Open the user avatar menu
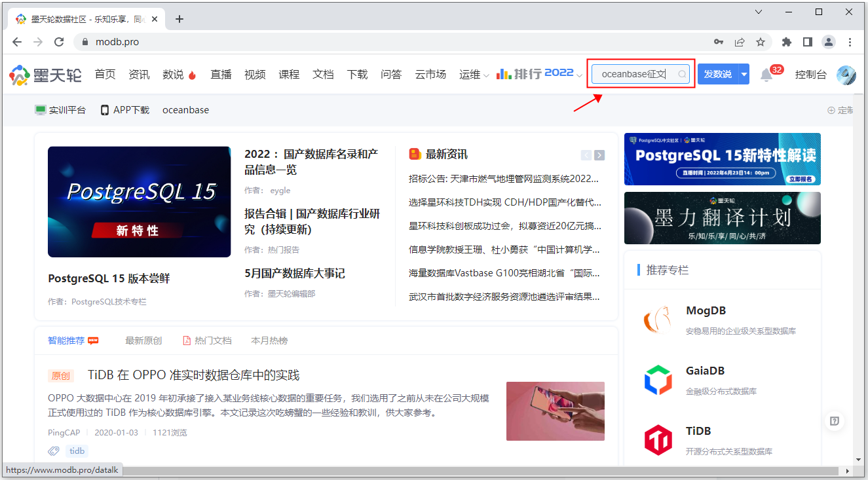 click(846, 75)
